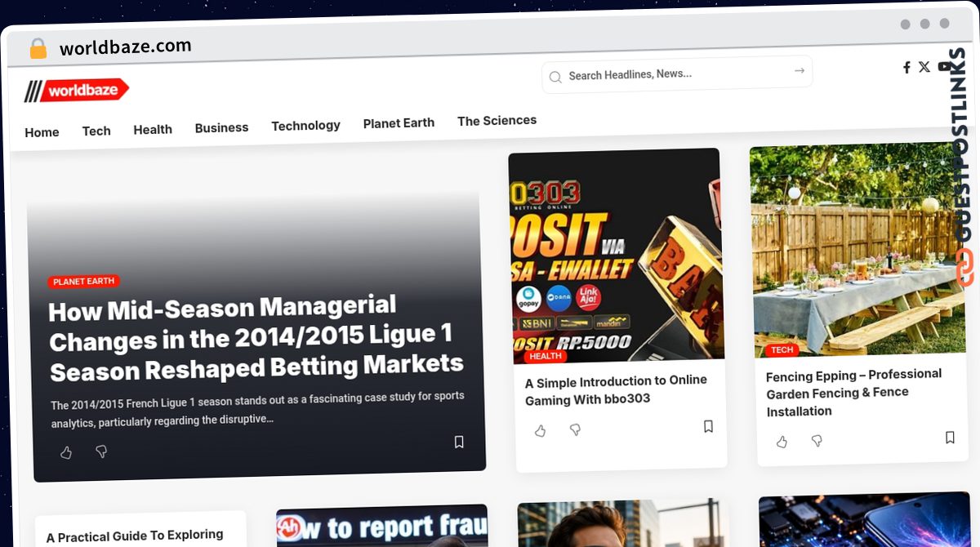Screen dimensions: 980x547
Task: Click the Search Headlines, News field
Action: pos(678,75)
